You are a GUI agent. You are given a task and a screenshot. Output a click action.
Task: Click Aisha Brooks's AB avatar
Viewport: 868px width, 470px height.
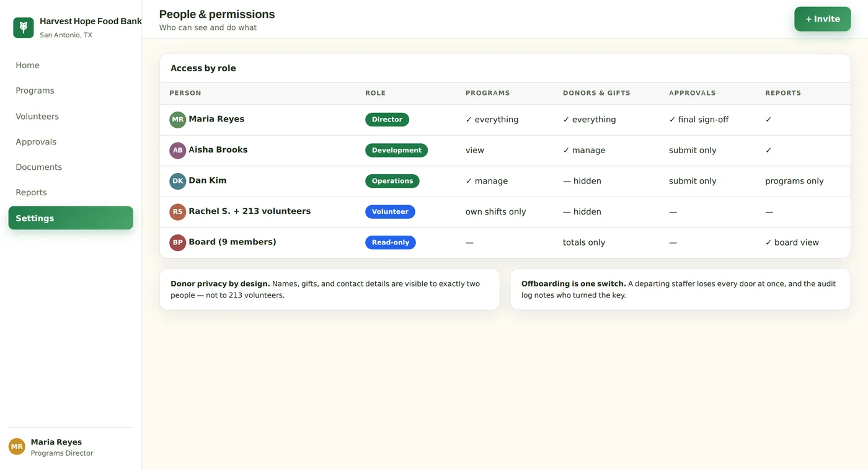[x=178, y=150]
